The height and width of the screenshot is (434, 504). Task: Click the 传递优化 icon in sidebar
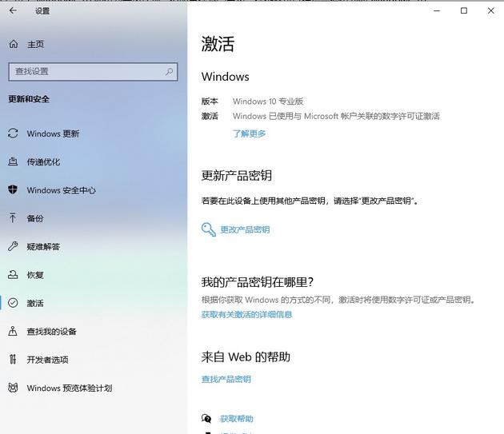click(x=13, y=161)
